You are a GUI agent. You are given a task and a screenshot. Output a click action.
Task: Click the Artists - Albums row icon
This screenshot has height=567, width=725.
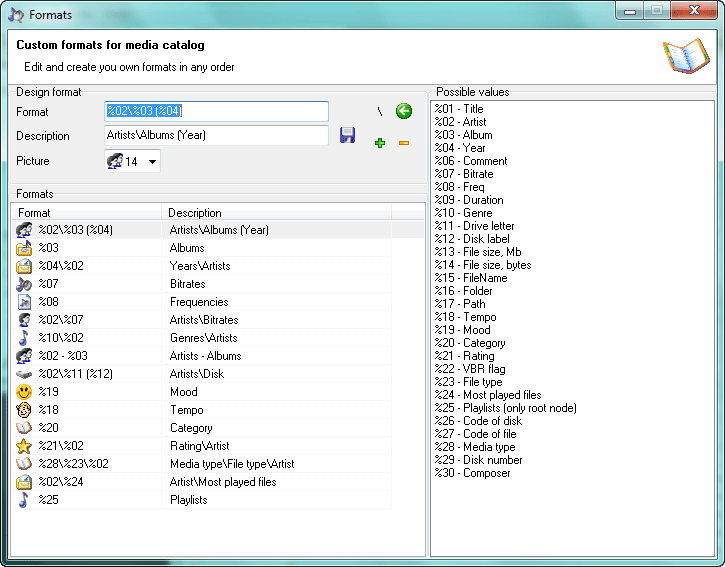pyautogui.click(x=24, y=356)
